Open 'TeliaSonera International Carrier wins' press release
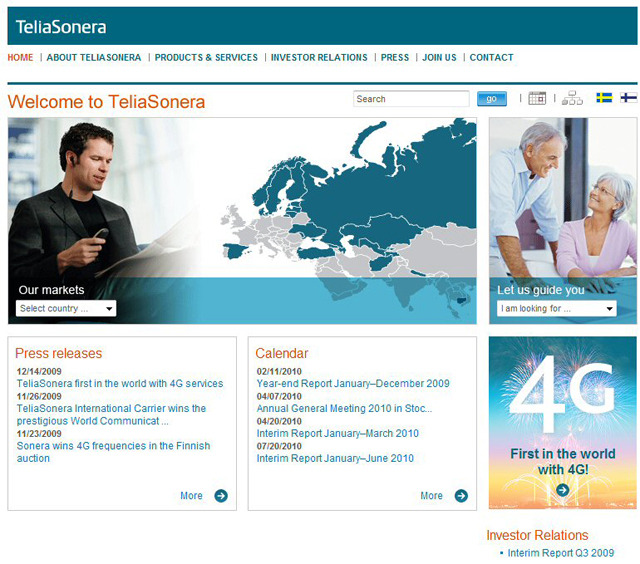The image size is (640, 564). pos(111,415)
